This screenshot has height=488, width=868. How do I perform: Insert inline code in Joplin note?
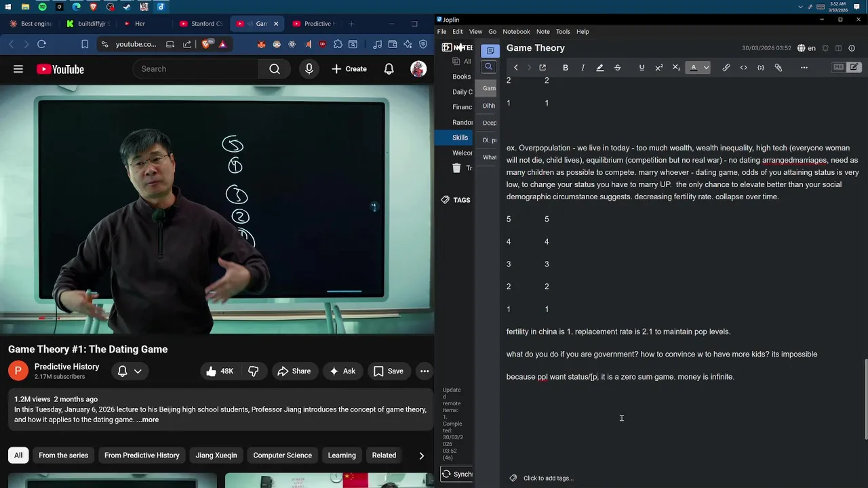click(x=744, y=68)
